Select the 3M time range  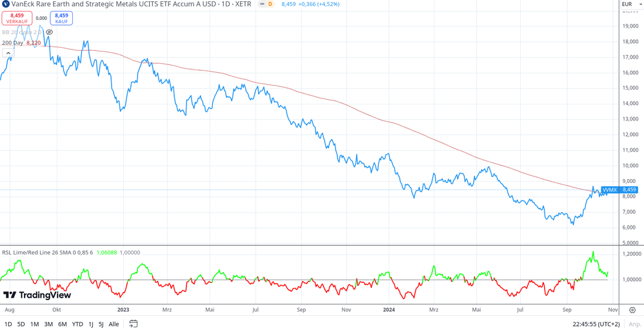click(48, 324)
